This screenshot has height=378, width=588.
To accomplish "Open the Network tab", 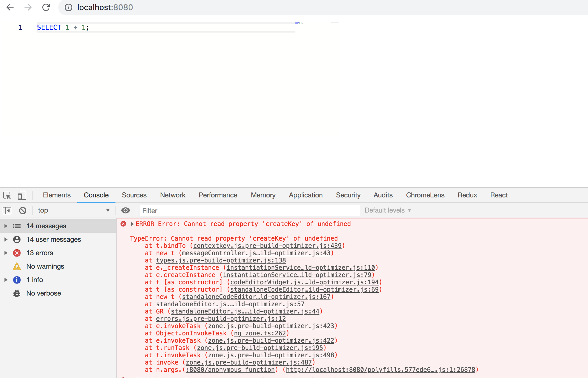I will [173, 195].
